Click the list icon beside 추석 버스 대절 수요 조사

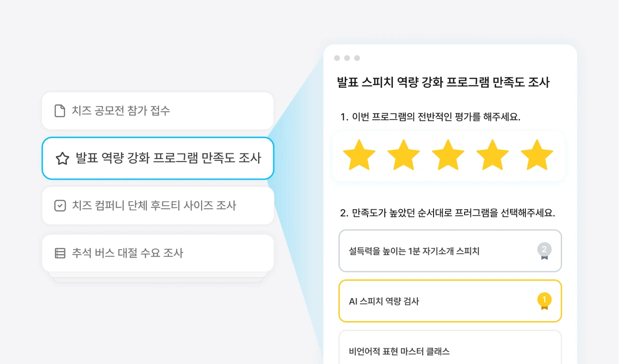pyautogui.click(x=59, y=254)
